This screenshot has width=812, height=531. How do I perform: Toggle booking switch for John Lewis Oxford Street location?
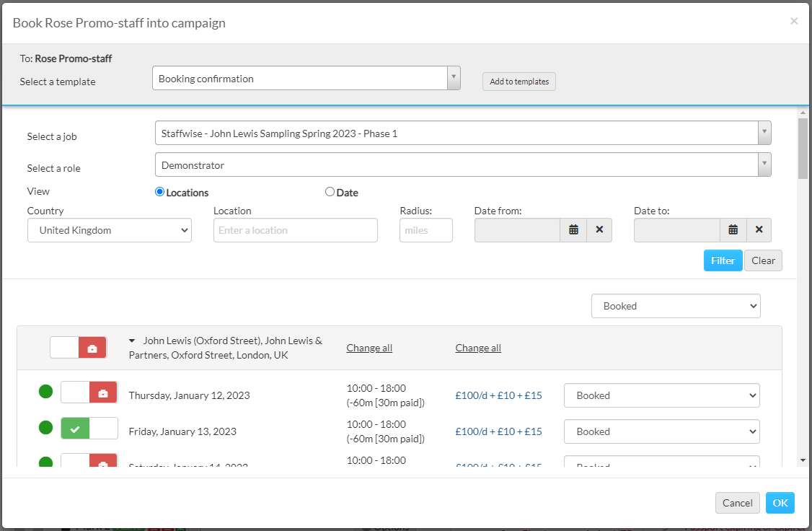pyautogui.click(x=78, y=348)
